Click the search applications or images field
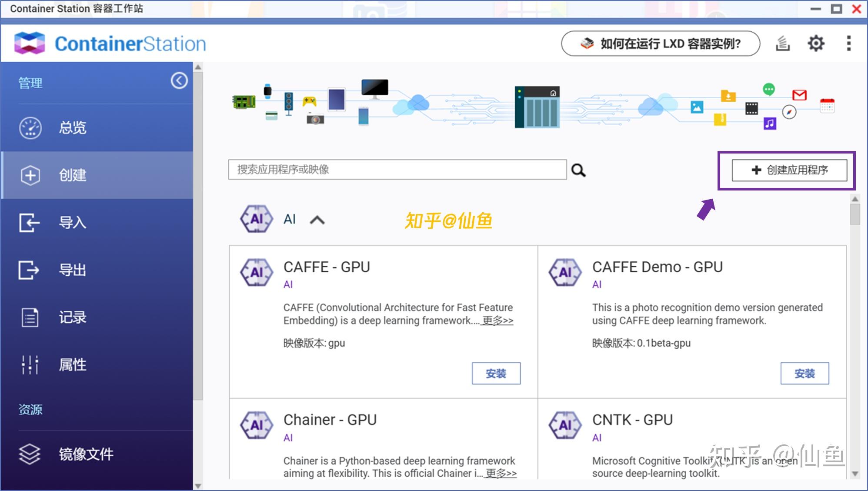868x491 pixels. coord(397,170)
